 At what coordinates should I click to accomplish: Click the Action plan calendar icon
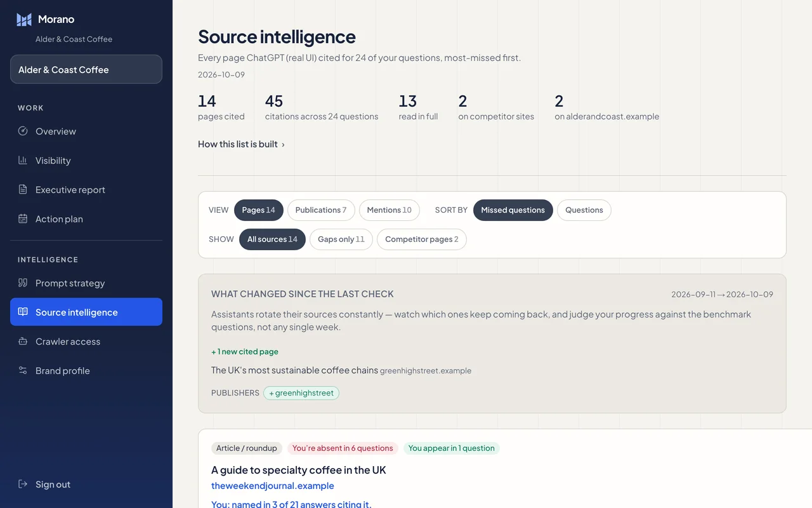click(x=23, y=218)
